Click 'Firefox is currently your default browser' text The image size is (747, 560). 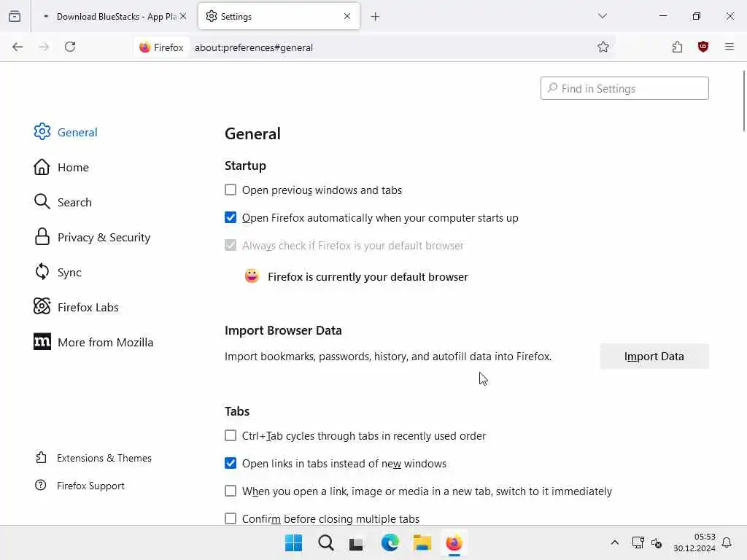click(x=368, y=276)
